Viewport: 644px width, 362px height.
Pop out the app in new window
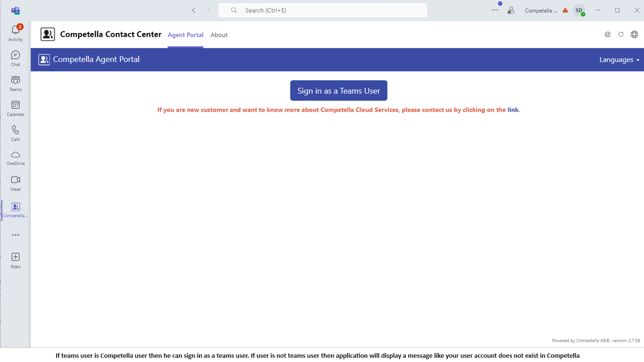tap(608, 34)
